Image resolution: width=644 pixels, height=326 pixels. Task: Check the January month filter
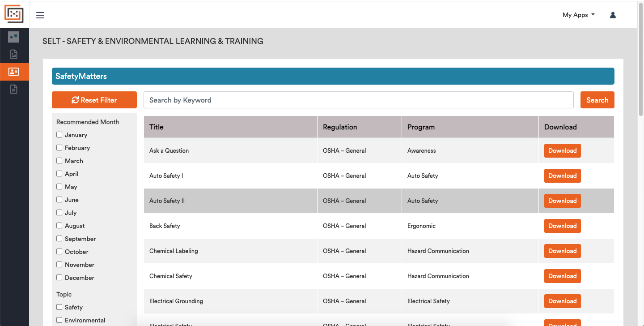59,135
